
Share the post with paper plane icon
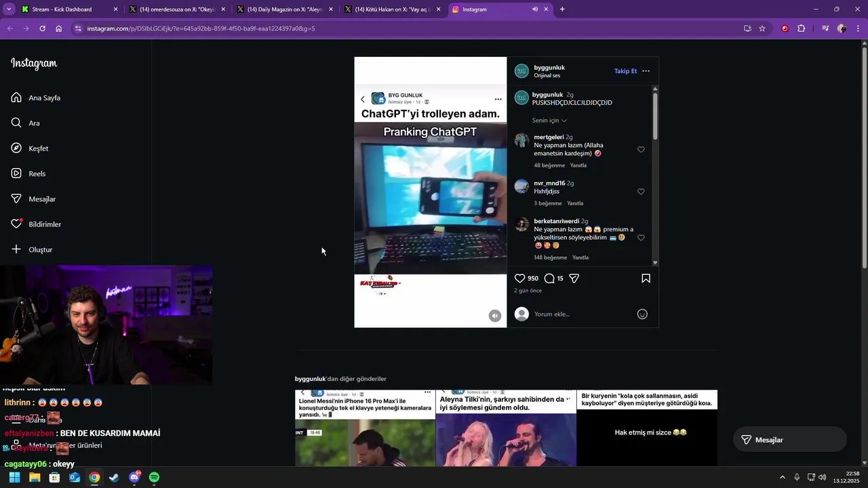click(574, 279)
